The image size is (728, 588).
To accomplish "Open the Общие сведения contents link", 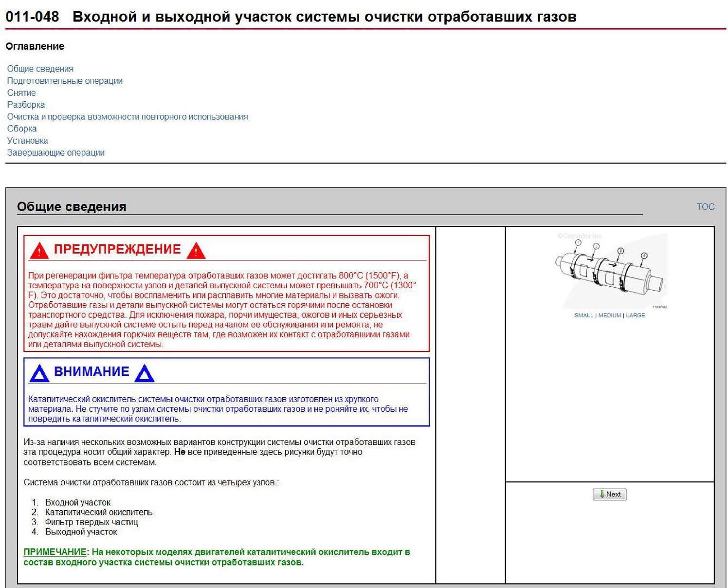I will click(40, 69).
